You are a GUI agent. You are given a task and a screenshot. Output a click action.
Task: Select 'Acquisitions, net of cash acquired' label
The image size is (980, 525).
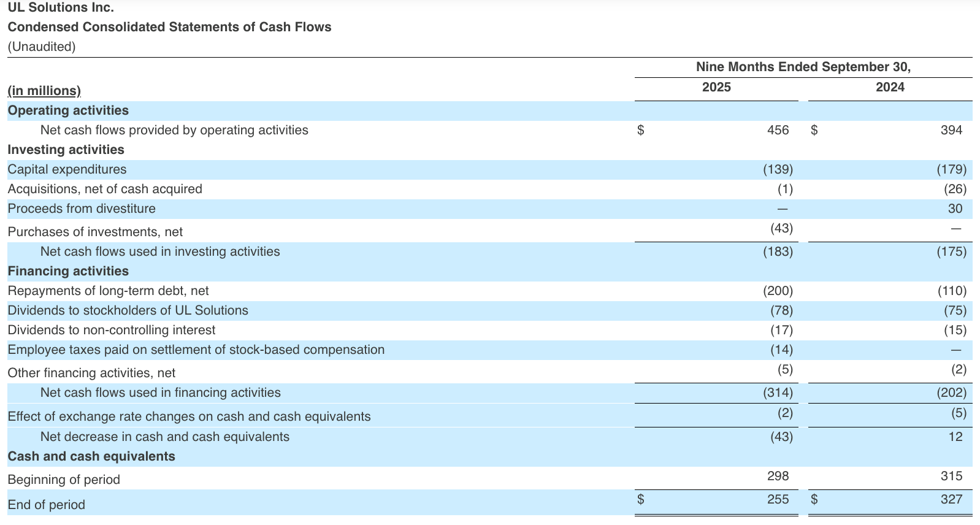tap(105, 189)
